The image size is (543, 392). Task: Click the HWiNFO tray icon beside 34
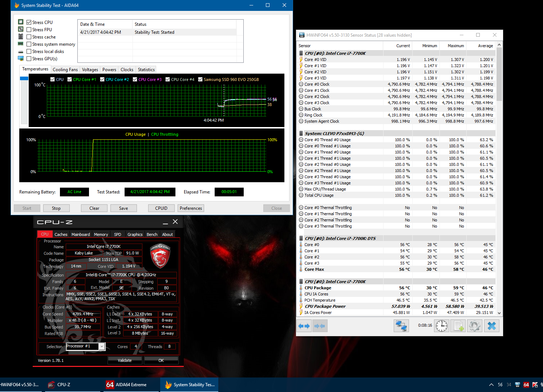[x=518, y=385]
